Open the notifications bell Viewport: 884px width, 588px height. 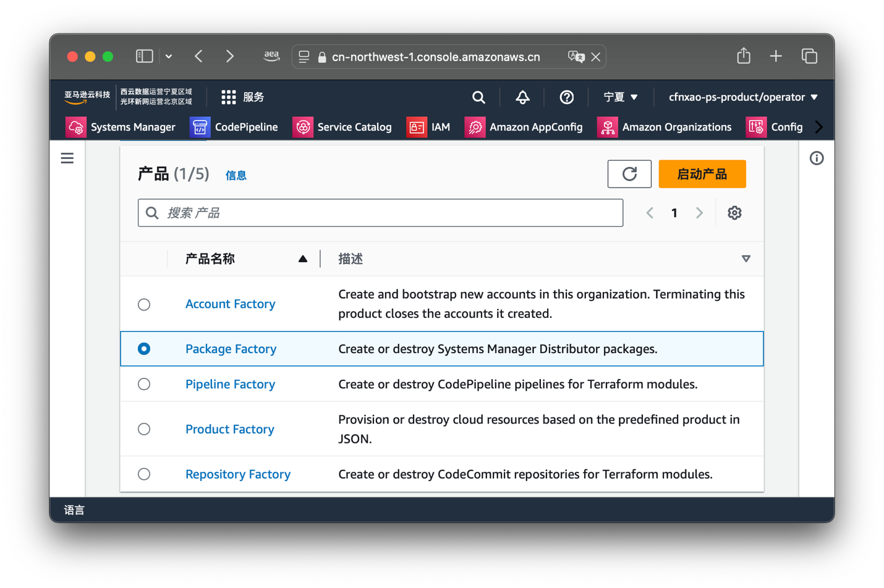click(522, 97)
